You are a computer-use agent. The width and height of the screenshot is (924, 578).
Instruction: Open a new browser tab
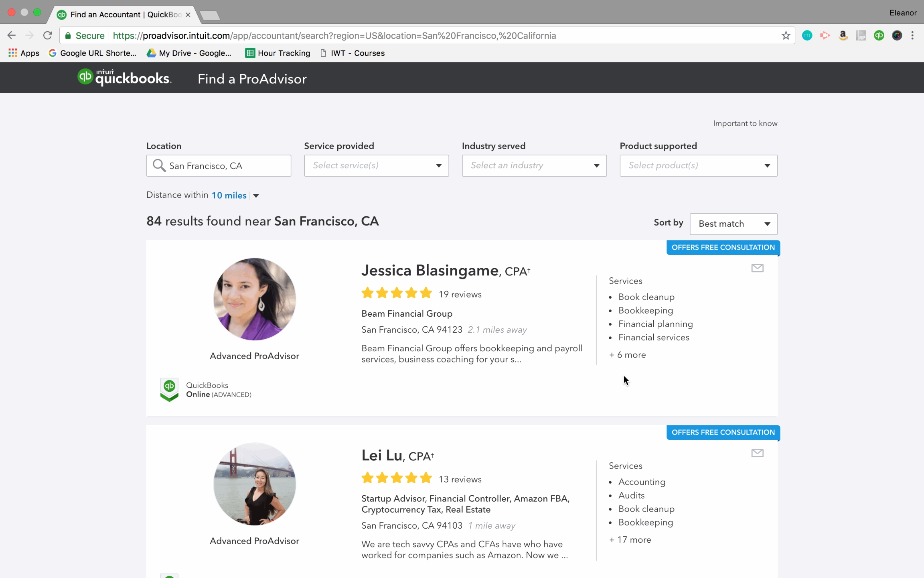point(210,15)
